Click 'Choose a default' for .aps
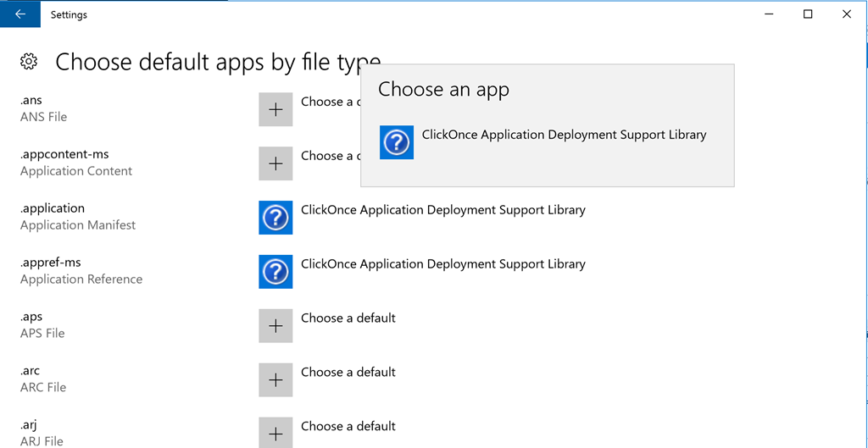 (348, 318)
